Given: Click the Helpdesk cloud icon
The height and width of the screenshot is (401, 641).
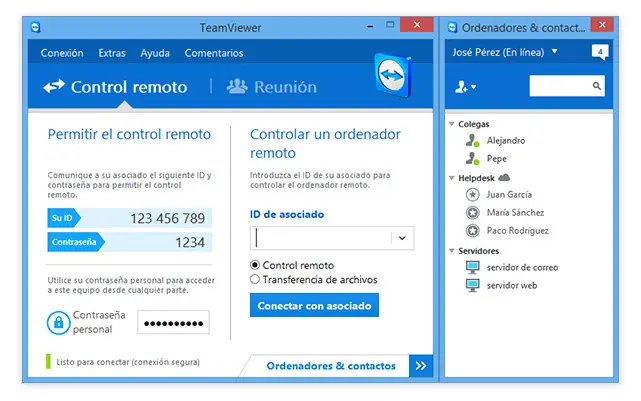Looking at the screenshot, I should coord(504,177).
